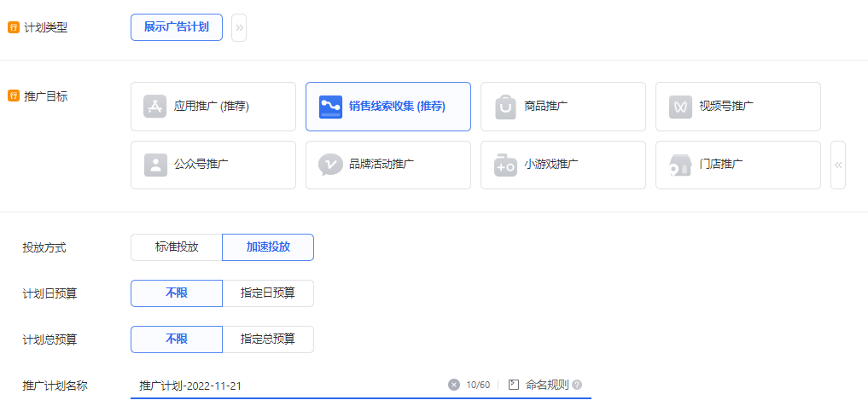
Task: Open the 命名规则 naming rules link
Action: [x=547, y=385]
